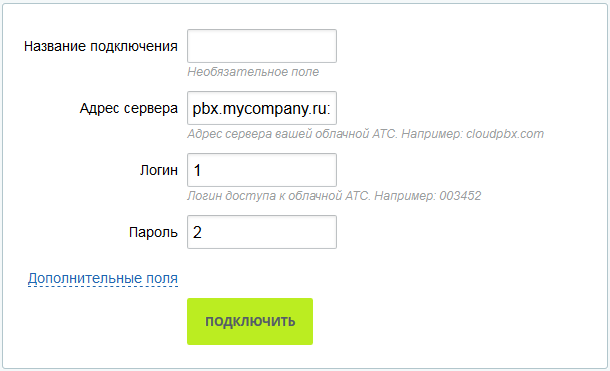Image resolution: width=610 pixels, height=371 pixels.
Task: Click the 003452 example login text
Action: point(460,196)
